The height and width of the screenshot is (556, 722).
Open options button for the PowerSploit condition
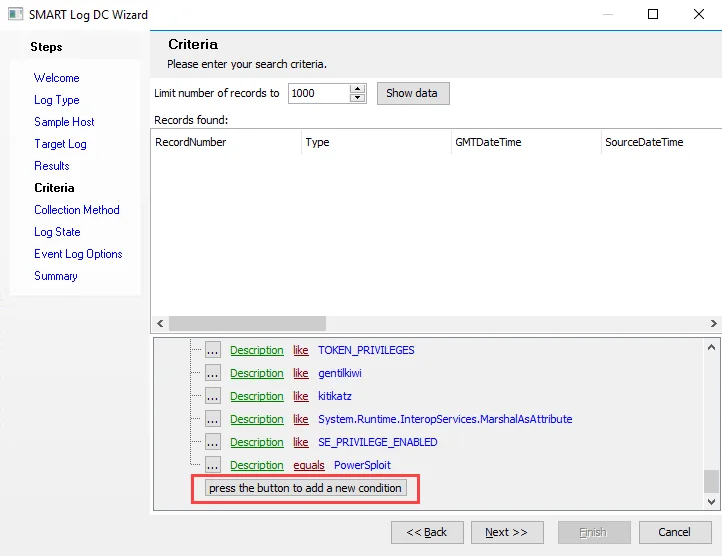coord(213,465)
